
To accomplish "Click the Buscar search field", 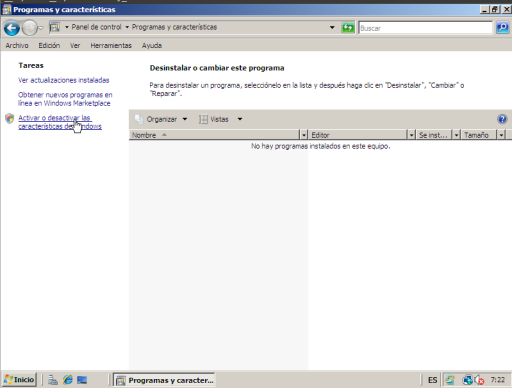I will click(425, 28).
